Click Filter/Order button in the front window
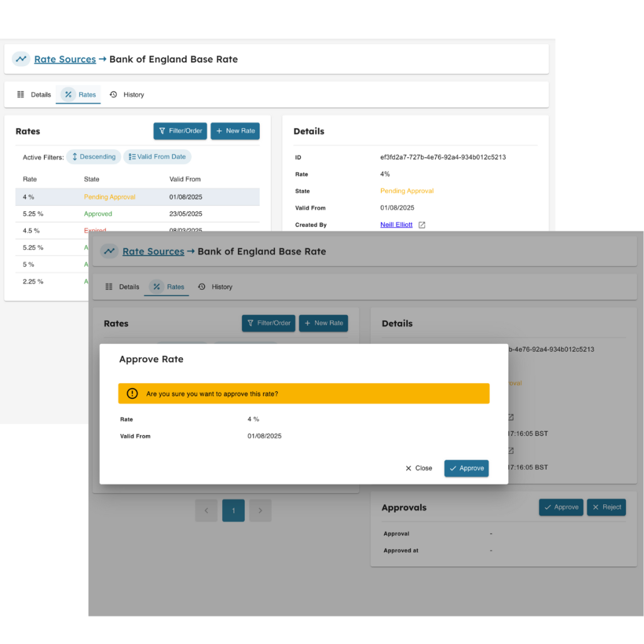Image resolution: width=644 pixels, height=644 pixels. coord(269,323)
